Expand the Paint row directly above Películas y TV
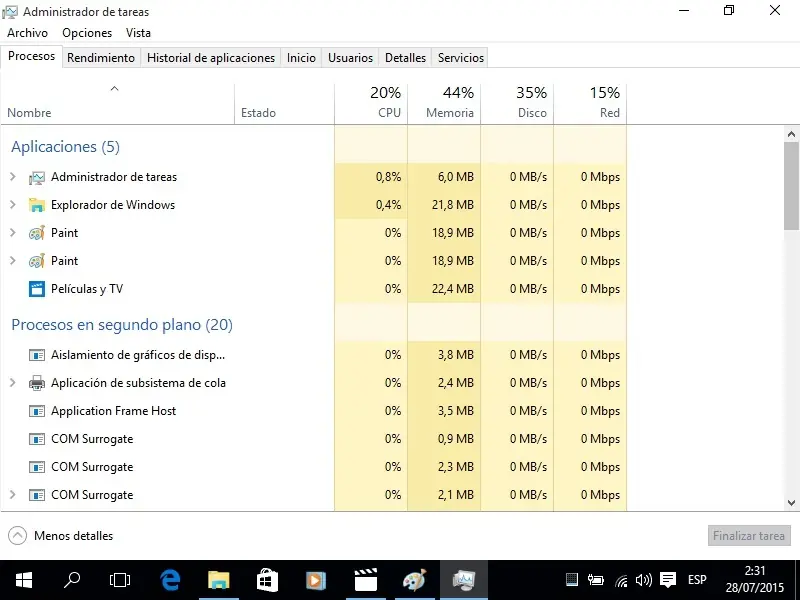This screenshot has width=800, height=600. click(x=13, y=261)
